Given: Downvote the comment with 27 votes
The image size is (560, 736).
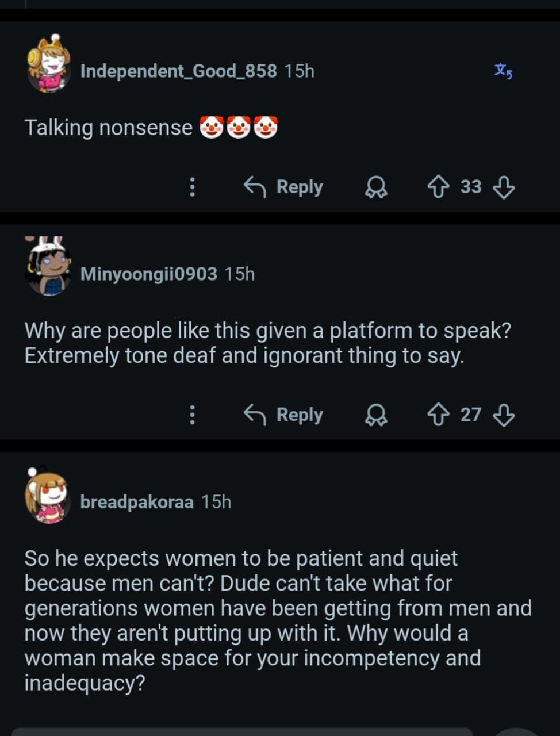Looking at the screenshot, I should (504, 415).
